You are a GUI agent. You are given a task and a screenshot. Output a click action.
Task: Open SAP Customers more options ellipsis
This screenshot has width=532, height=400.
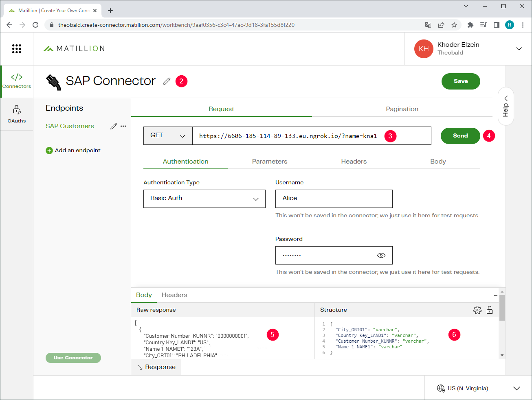(123, 126)
